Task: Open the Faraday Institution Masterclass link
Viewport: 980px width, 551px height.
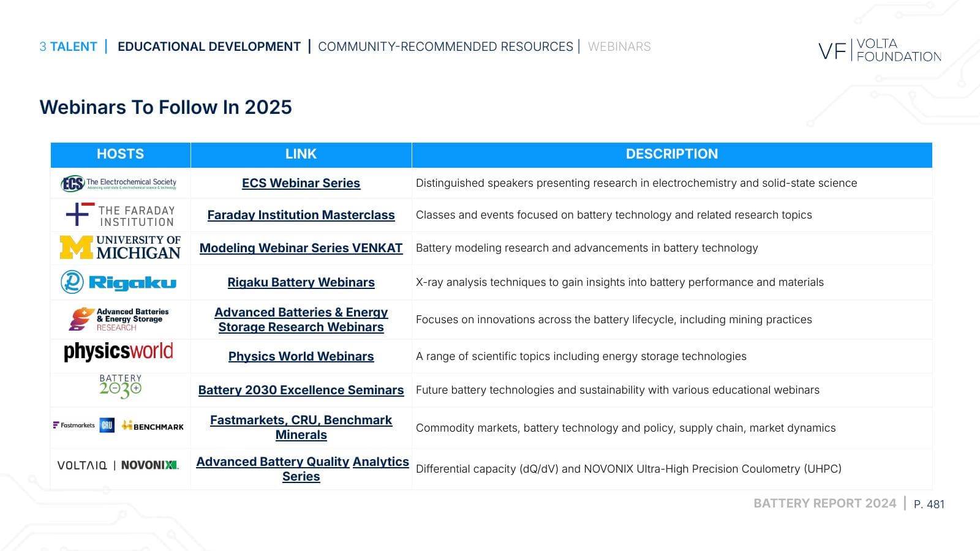Action: click(x=301, y=215)
